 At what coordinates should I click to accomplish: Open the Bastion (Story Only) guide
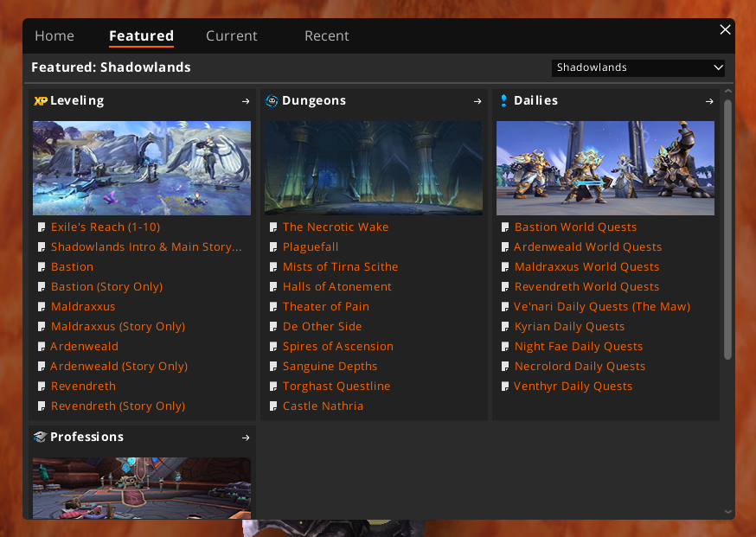click(107, 287)
